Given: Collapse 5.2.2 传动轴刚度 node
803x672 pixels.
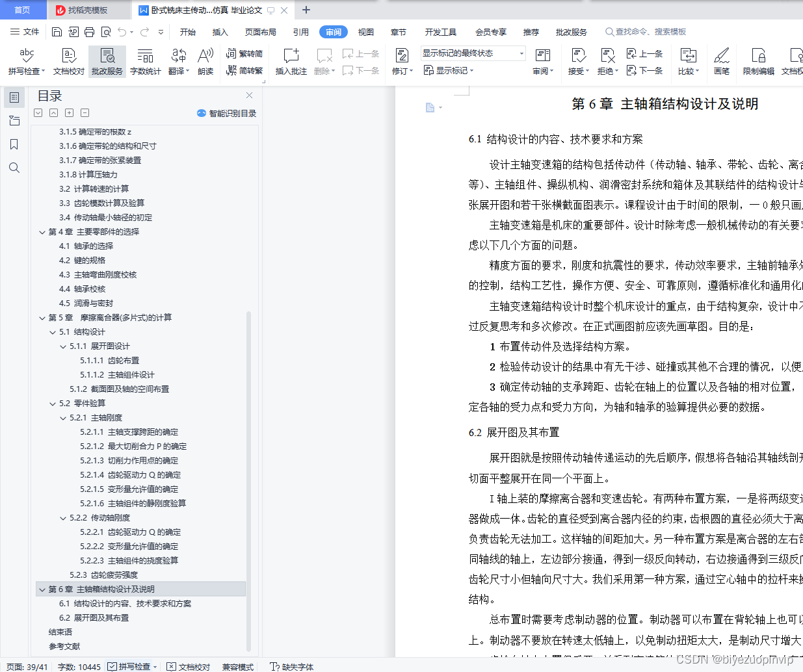Looking at the screenshot, I should point(63,518).
